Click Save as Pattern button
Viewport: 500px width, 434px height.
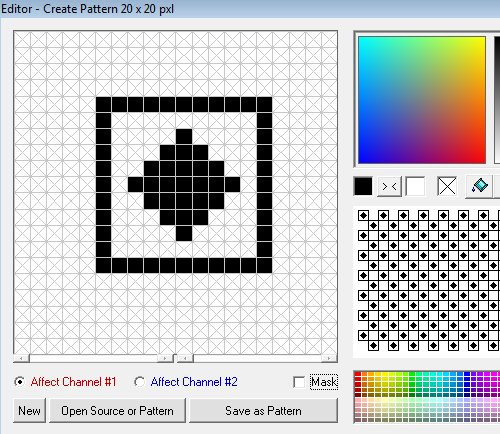263,411
